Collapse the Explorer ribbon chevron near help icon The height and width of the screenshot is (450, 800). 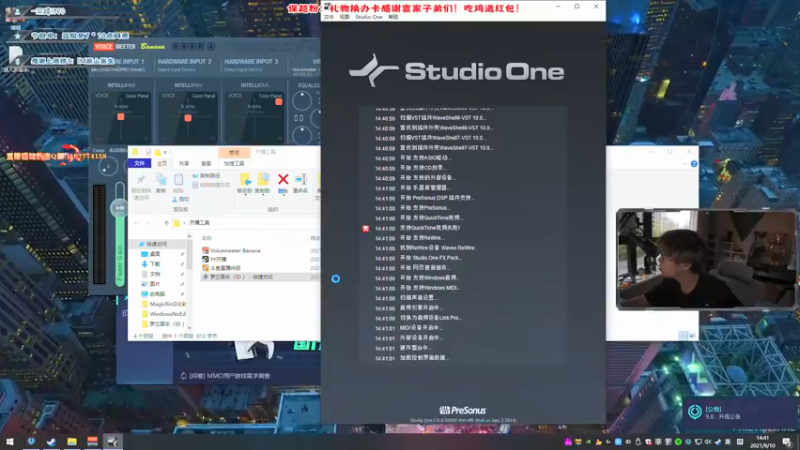click(x=685, y=164)
